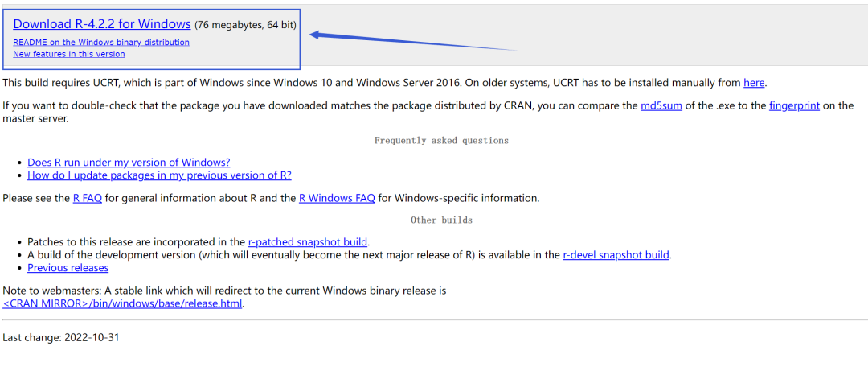Click the 'Note to webmasters' paragraph text
This screenshot has height=375, width=868.
point(224,290)
